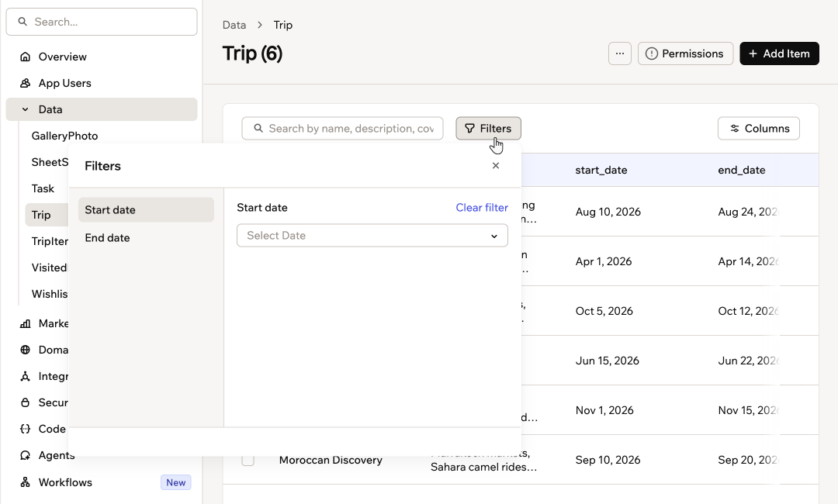This screenshot has height=504, width=838.
Task: Click the Code braces icon
Action: [25, 430]
